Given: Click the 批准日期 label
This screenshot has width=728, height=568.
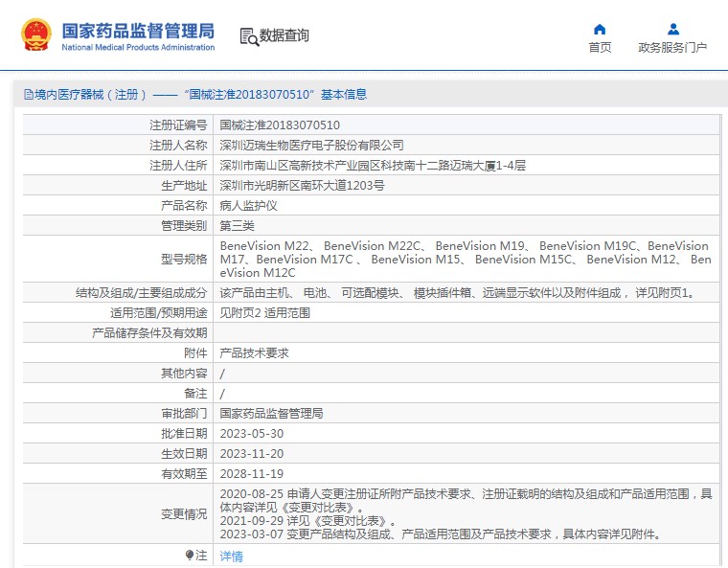Looking at the screenshot, I should (184, 433).
